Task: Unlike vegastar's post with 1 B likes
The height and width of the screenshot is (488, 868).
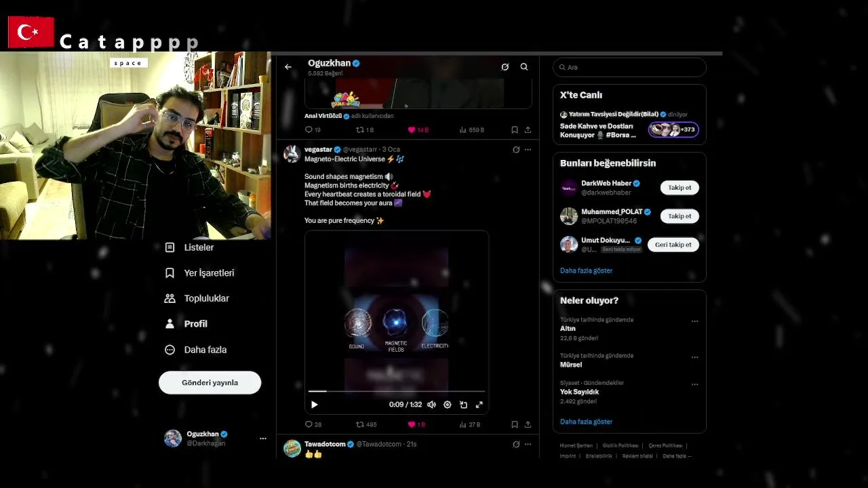Action: [416, 425]
